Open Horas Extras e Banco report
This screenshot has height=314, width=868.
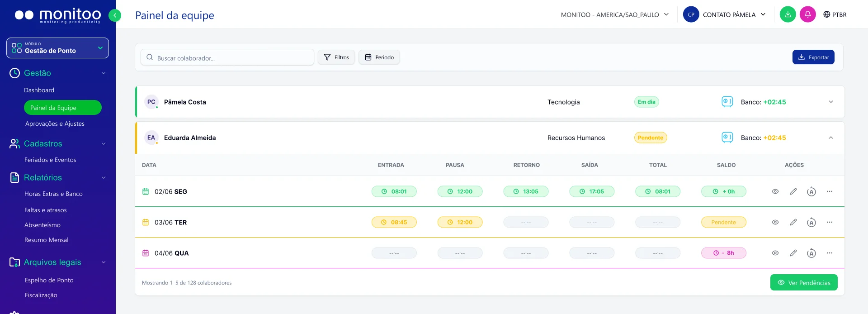(53, 194)
